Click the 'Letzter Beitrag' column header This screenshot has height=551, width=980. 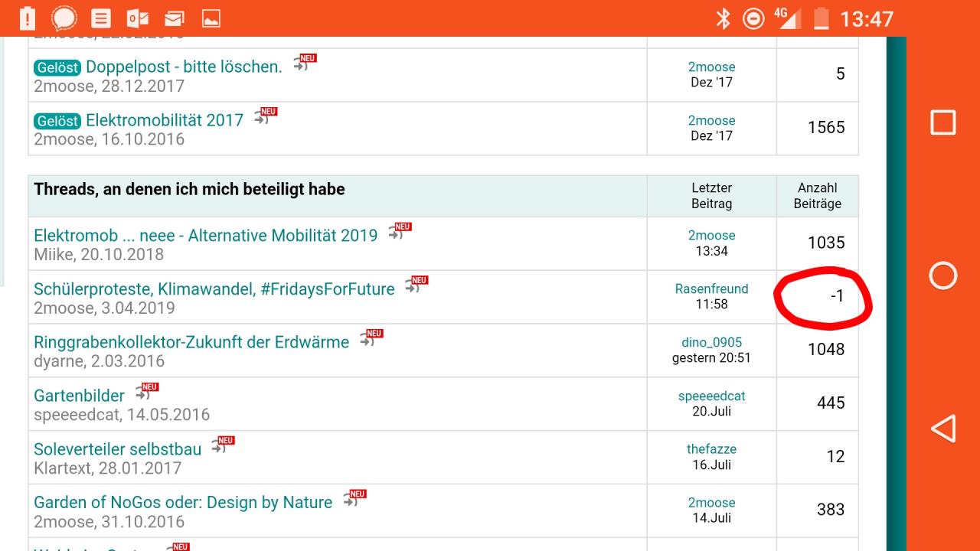click(x=711, y=196)
